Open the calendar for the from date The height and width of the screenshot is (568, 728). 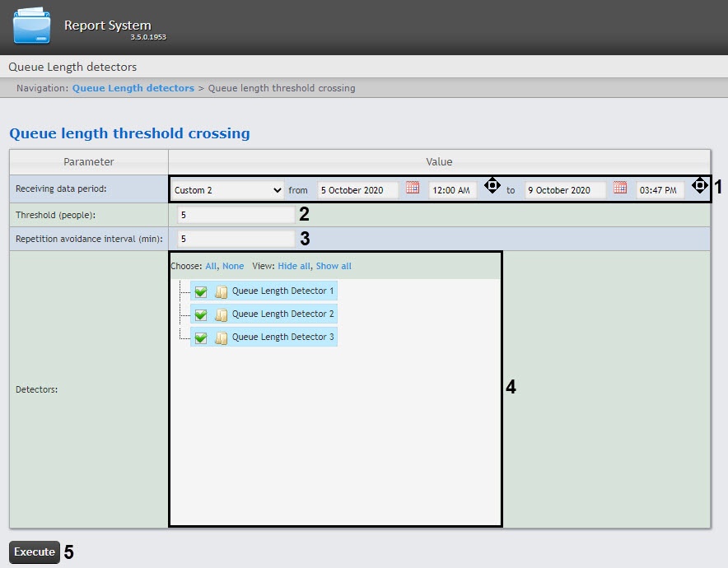point(413,189)
